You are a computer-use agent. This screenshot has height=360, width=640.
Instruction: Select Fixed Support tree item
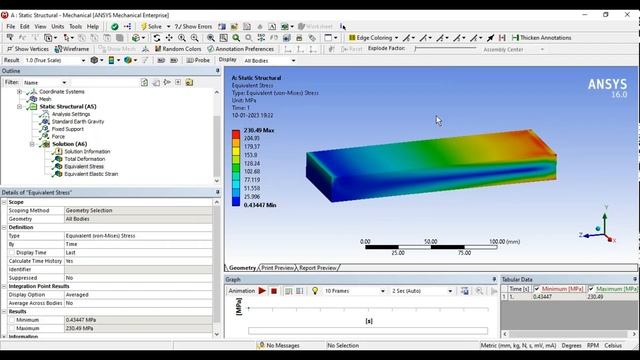(x=67, y=129)
